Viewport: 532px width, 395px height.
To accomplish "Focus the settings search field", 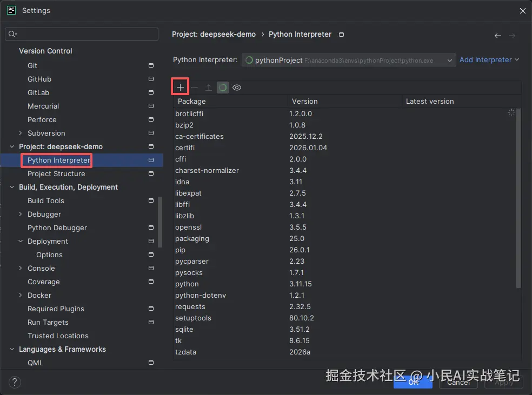I will (x=82, y=34).
